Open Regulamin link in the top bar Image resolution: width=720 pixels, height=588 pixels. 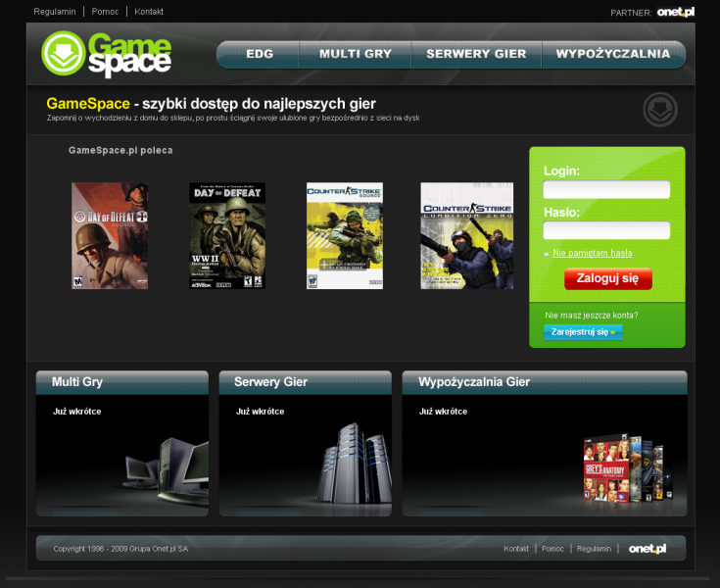coord(55,12)
